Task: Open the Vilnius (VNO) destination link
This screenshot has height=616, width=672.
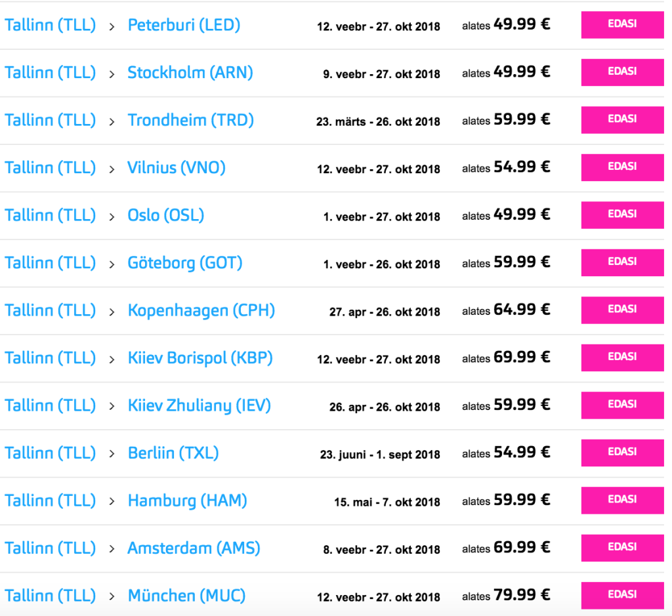Action: click(x=177, y=168)
